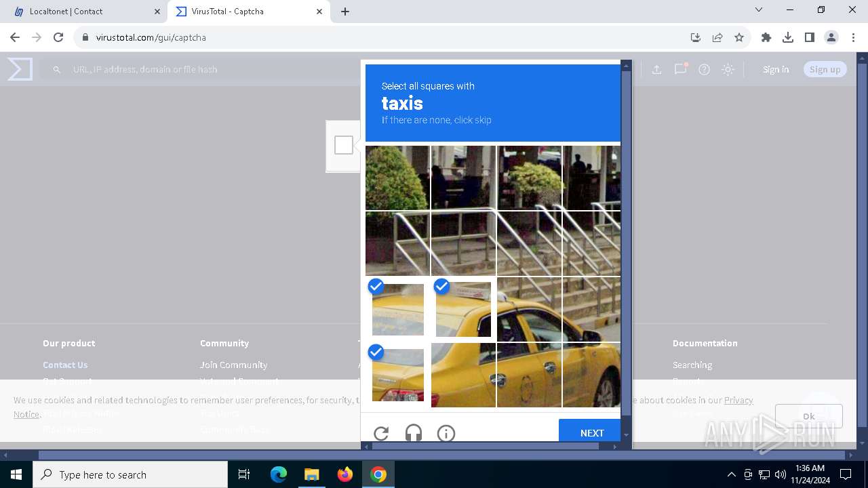Open the upload file icon
This screenshot has width=868, height=488.
point(656,69)
